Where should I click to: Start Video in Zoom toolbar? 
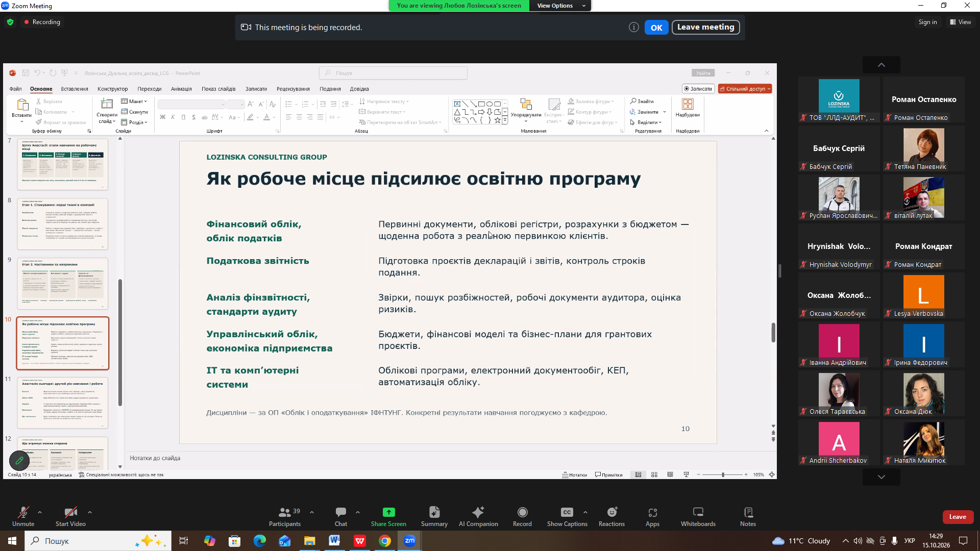pos(70,516)
